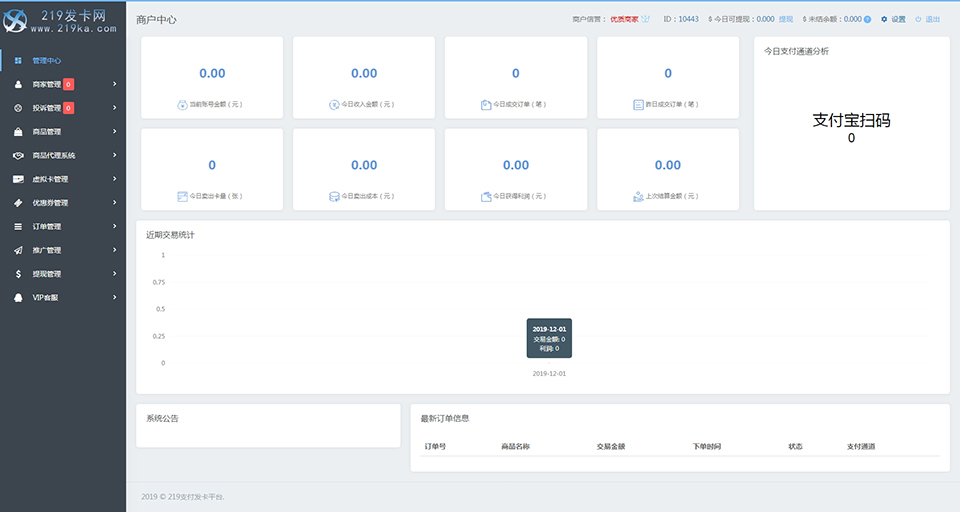Click the VIP客服 bell icon
Screen dimensions: 960x512
19,297
